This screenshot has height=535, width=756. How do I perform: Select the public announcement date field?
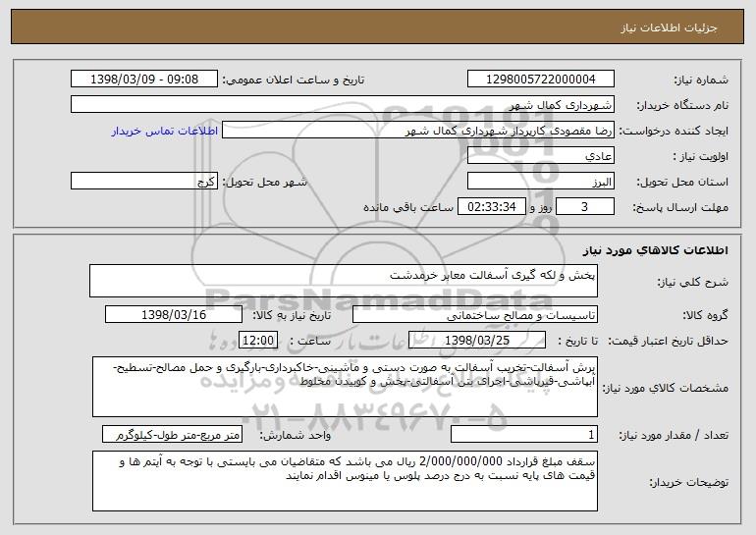click(x=144, y=80)
